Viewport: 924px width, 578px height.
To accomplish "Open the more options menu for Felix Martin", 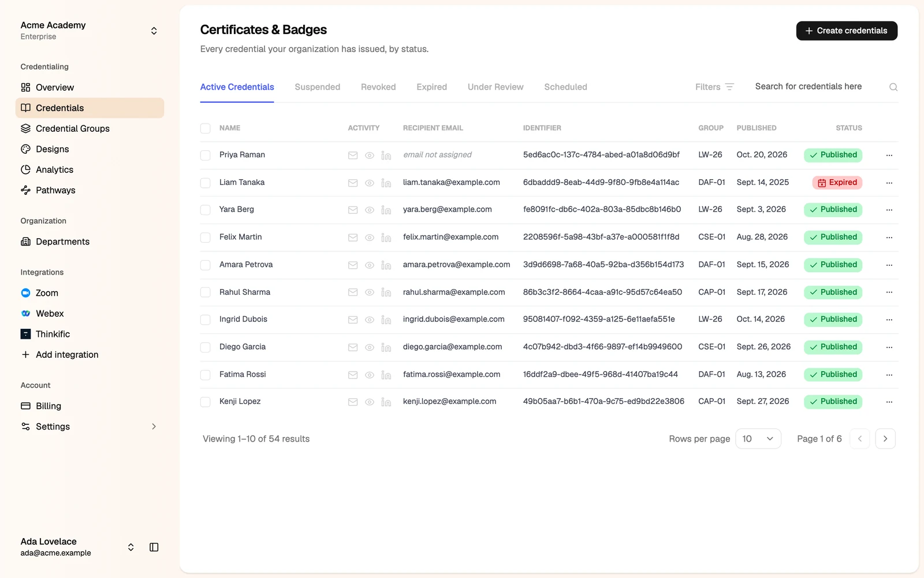I will 889,238.
